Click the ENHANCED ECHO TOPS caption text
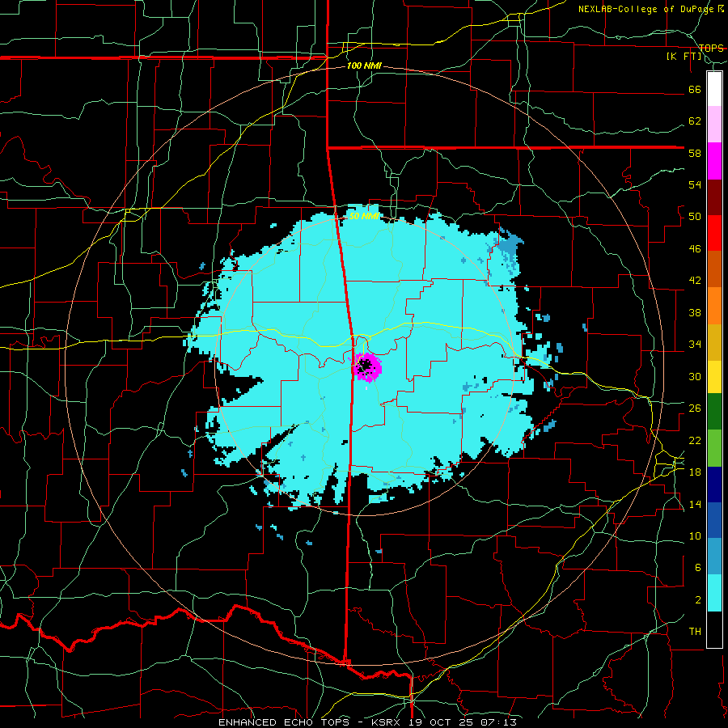The image size is (728, 728). [286, 722]
